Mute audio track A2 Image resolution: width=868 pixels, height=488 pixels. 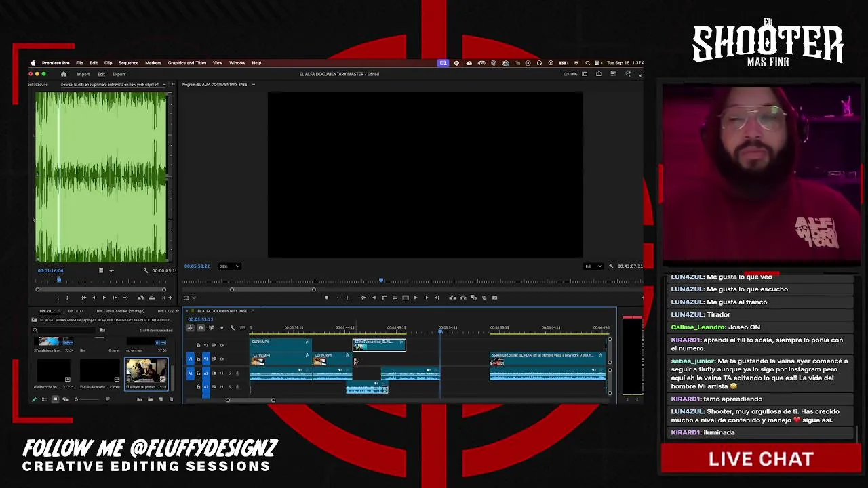pyautogui.click(x=222, y=386)
